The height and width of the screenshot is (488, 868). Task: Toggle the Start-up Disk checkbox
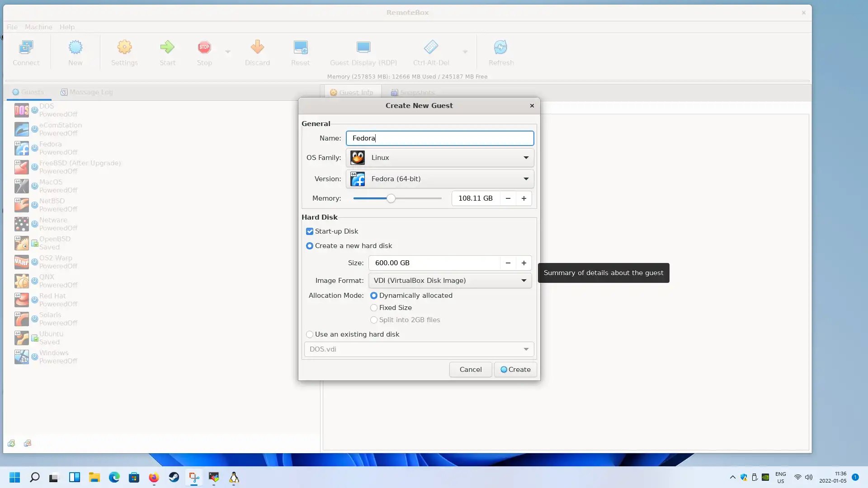(310, 231)
